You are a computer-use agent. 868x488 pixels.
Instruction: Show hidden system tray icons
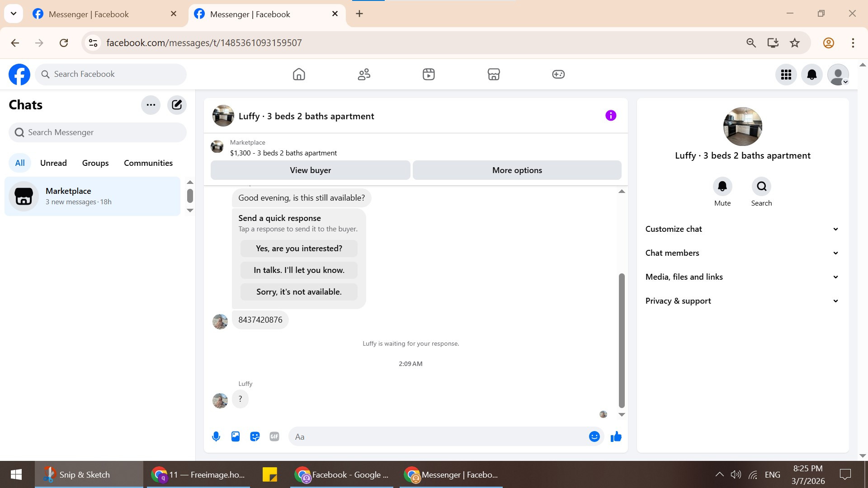tap(719, 474)
